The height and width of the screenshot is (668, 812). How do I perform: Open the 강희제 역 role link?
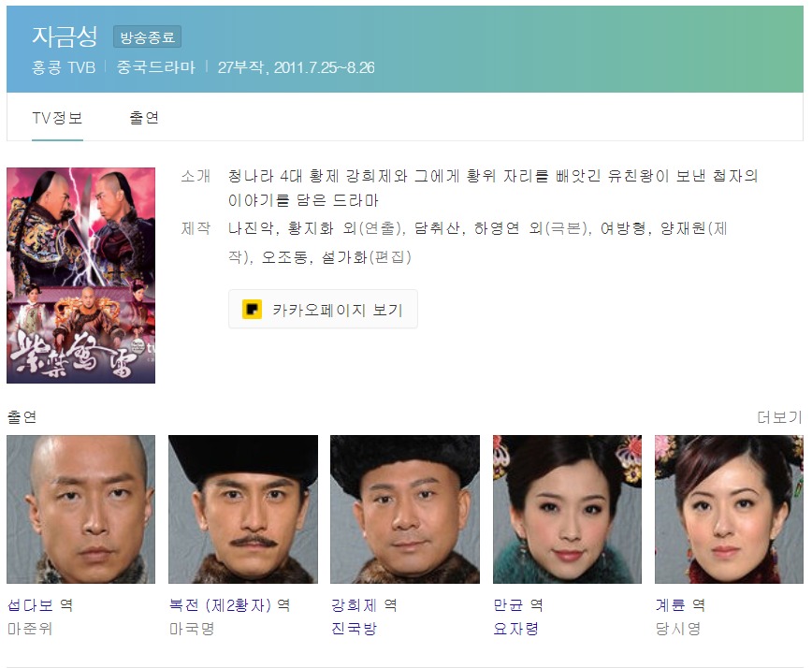tap(364, 604)
